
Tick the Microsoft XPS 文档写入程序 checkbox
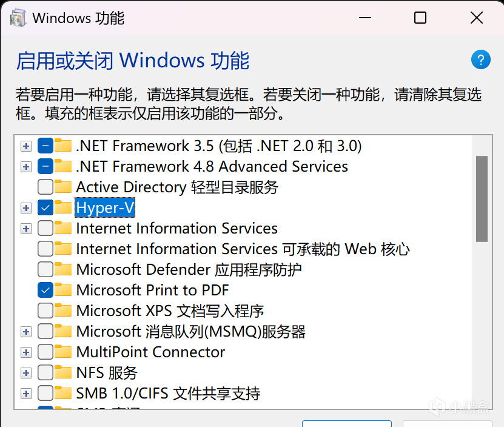click(x=45, y=311)
